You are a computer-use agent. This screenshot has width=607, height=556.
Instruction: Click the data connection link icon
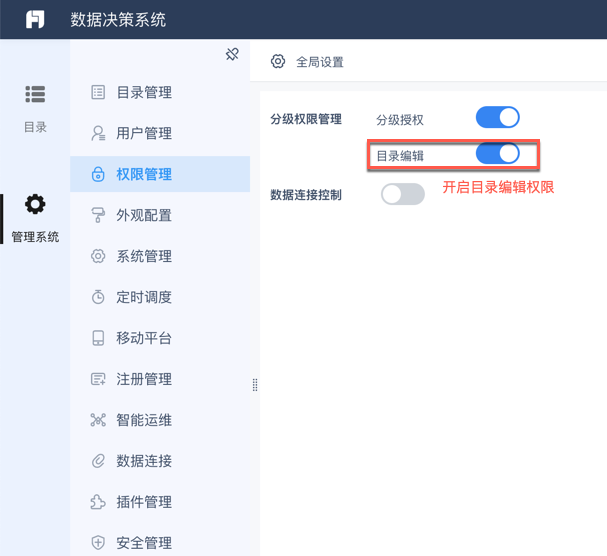tap(98, 461)
